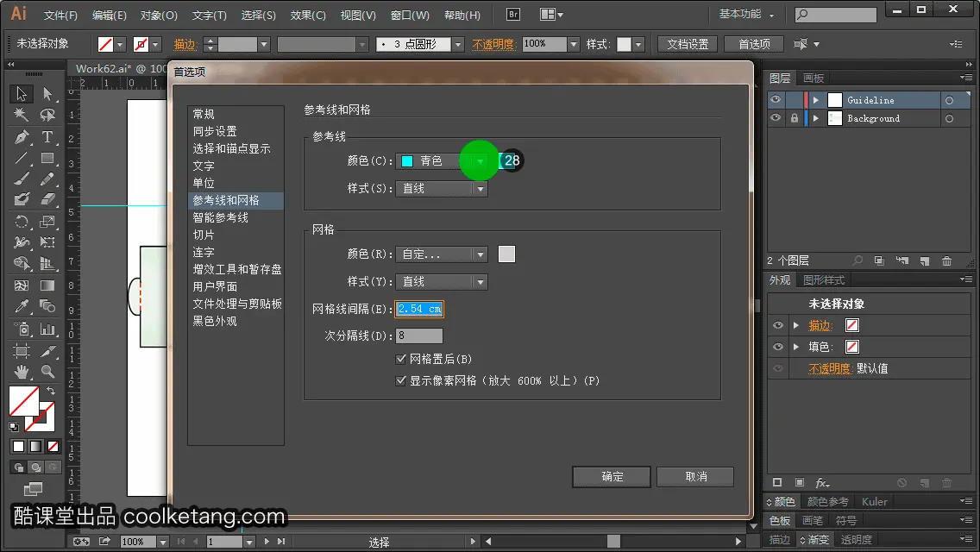Select the Rectangle tool
Viewport: 980px width, 552px height.
(47, 158)
